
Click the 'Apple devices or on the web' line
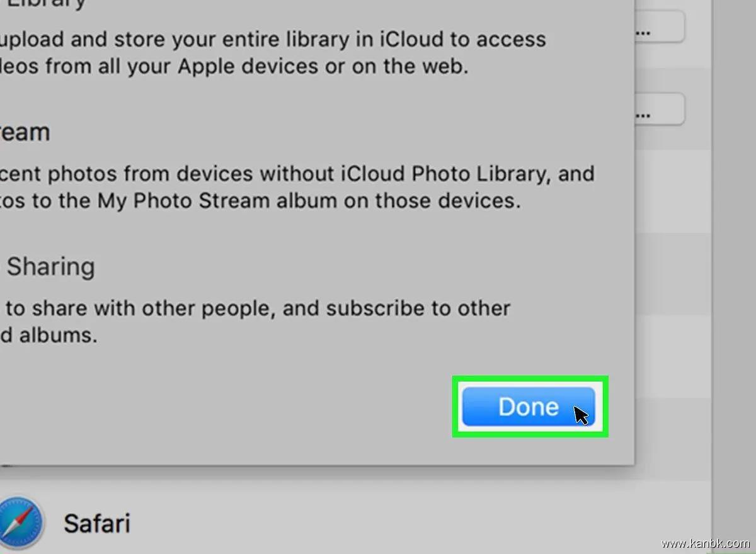coord(233,66)
